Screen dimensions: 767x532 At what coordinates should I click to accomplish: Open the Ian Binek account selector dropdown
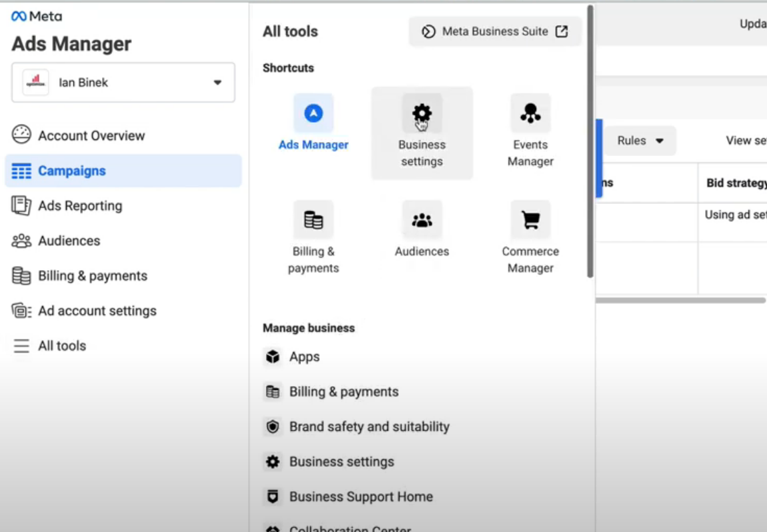123,82
